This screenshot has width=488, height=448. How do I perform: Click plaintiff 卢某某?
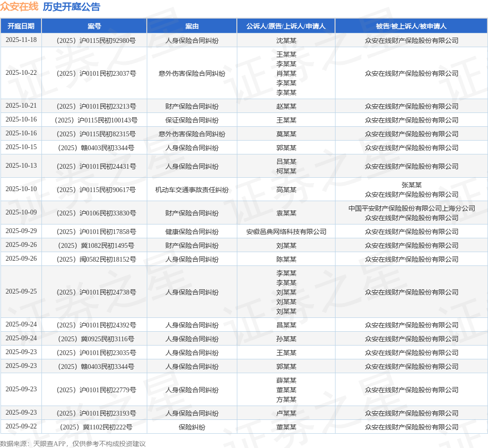click(286, 413)
